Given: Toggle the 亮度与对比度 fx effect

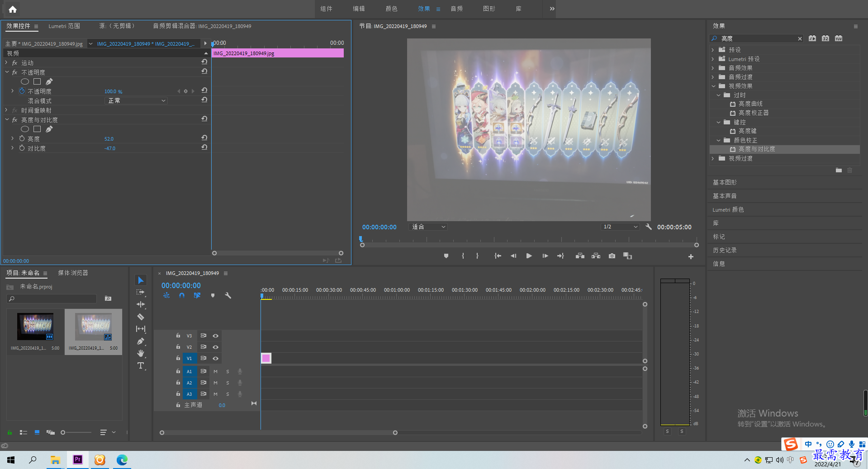Looking at the screenshot, I should click(x=15, y=120).
